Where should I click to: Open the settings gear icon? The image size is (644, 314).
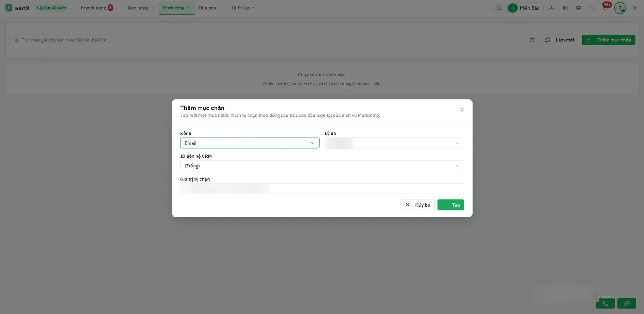tap(565, 8)
